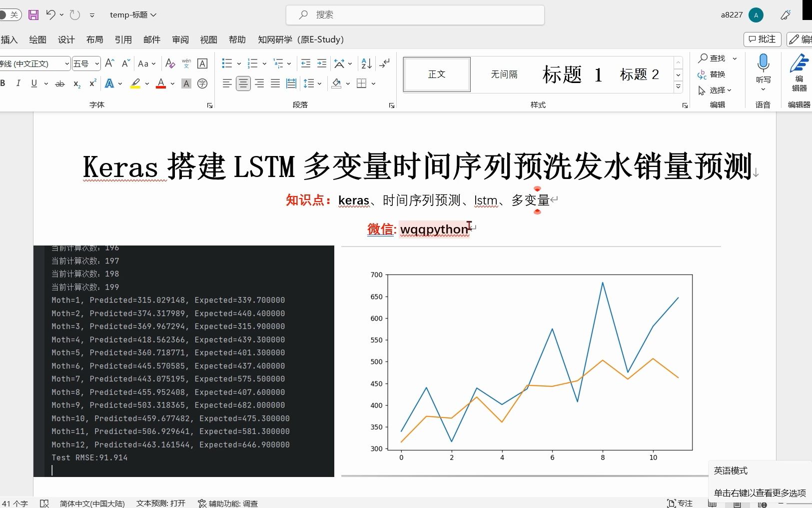
Task: Click the 专注 focus mode button
Action: (x=680, y=503)
